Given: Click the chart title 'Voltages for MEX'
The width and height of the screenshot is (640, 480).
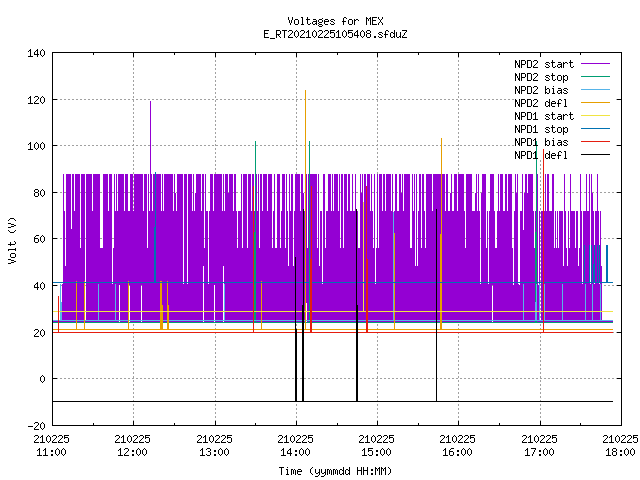Looking at the screenshot, I should pos(335,21).
